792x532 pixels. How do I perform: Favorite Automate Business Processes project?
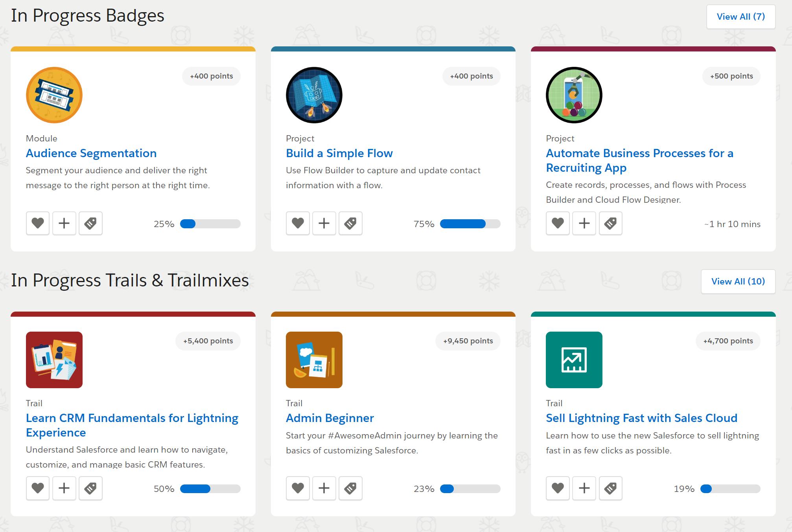point(558,224)
